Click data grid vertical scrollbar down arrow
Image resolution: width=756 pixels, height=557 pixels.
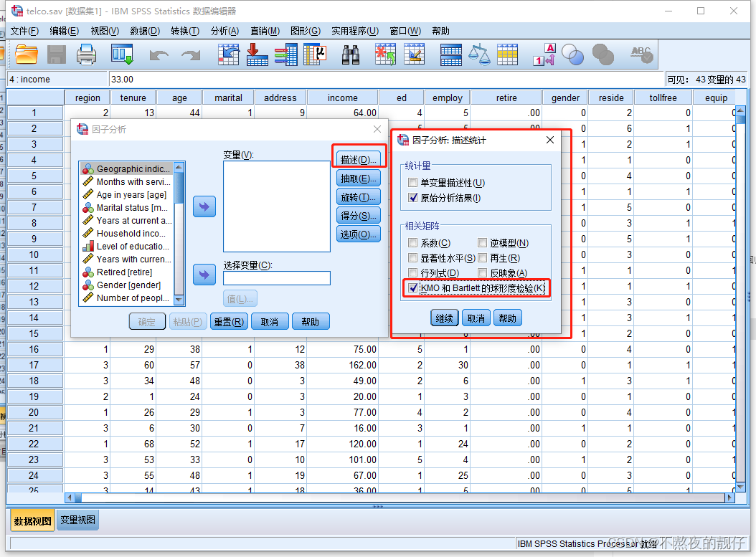tap(740, 487)
